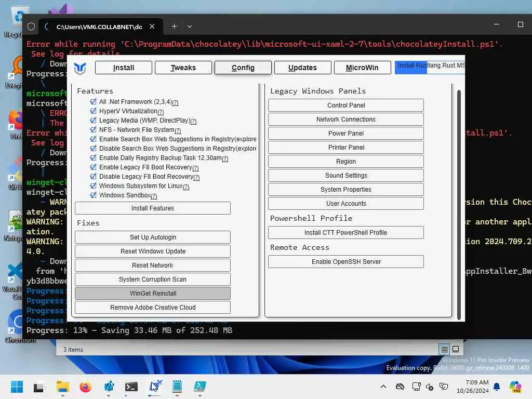Select the Recycle Bin desktop icon
Viewport: 532px width, 399px height.
[15, 20]
